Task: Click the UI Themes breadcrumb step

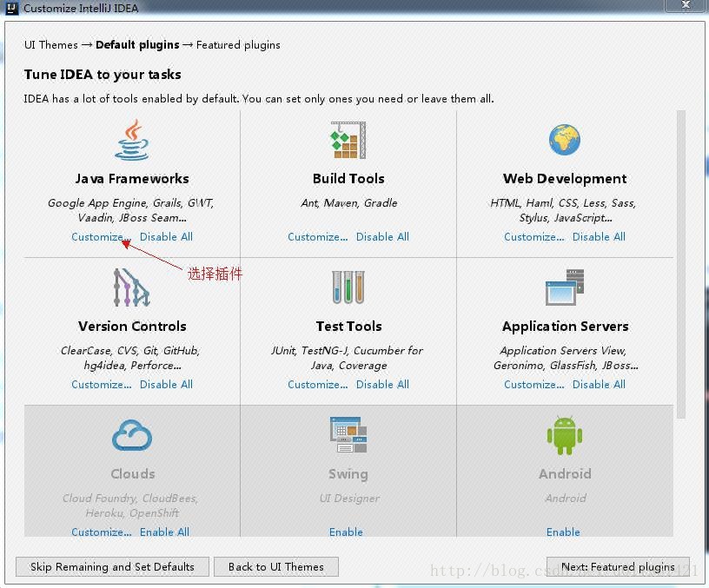Action: click(51, 45)
